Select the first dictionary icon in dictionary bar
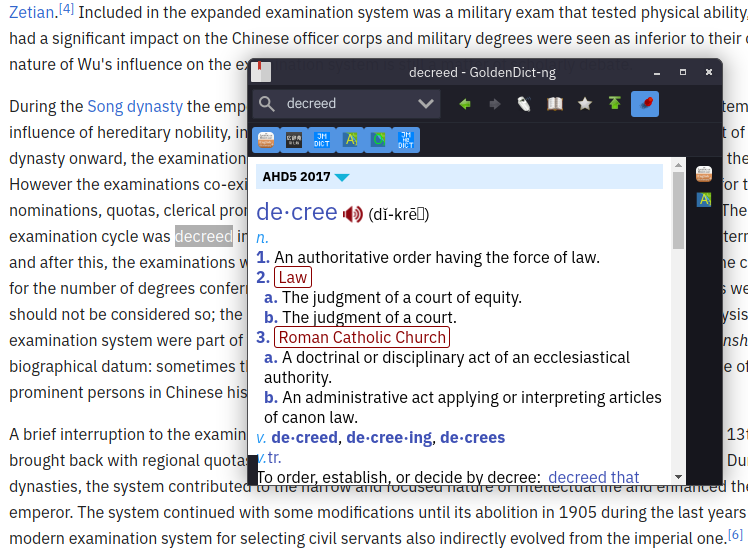Screen dimensions: 748x557 (x=265, y=140)
